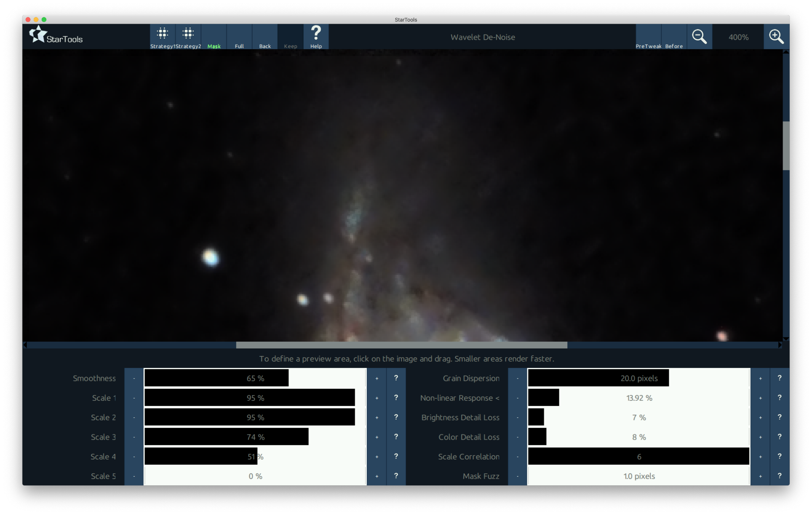Image resolution: width=812 pixels, height=515 pixels.
Task: Show help for Scale 5
Action: (x=396, y=476)
